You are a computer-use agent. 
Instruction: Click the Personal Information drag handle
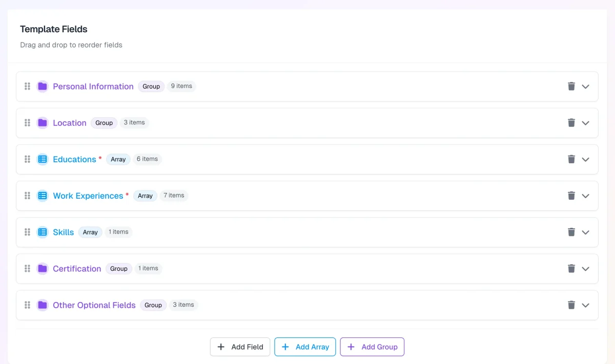click(x=28, y=87)
